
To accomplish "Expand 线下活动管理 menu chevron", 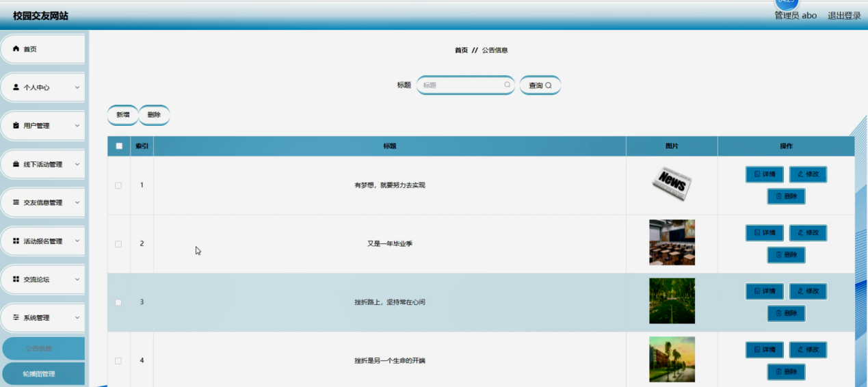I will pyautogui.click(x=77, y=164).
